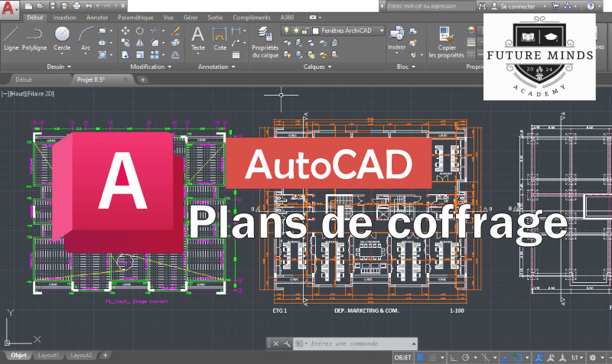Click the OBJET model space button
Viewport: 612px width, 364px height.
[403, 357]
